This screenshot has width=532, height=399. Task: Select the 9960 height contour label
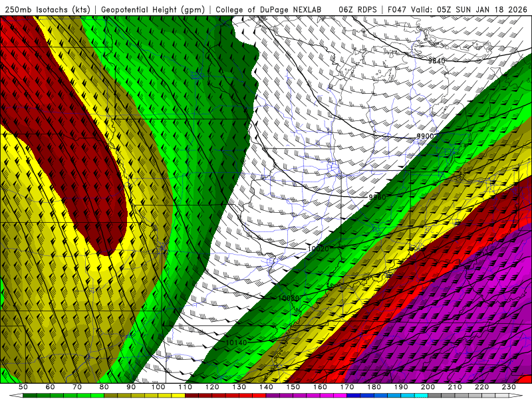click(377, 197)
